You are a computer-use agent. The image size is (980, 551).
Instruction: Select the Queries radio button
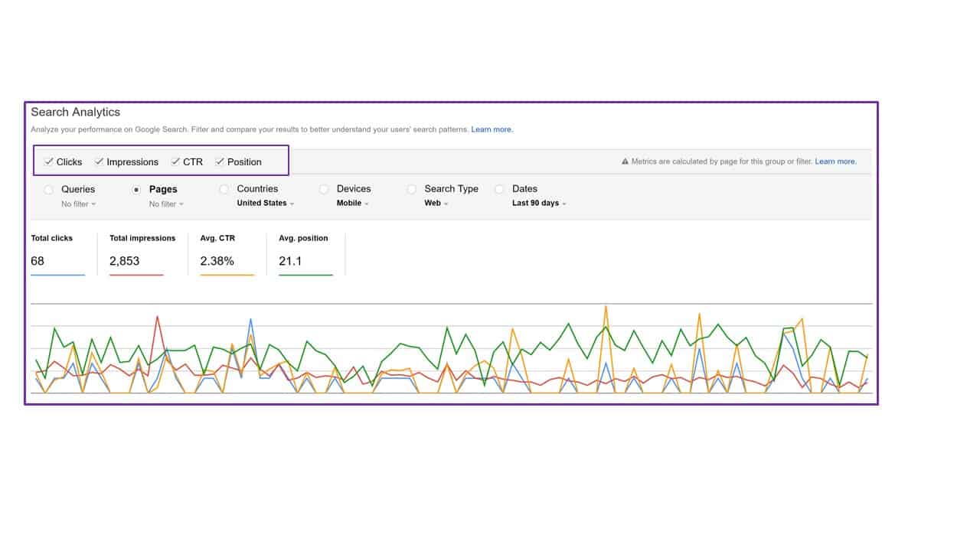click(x=49, y=189)
